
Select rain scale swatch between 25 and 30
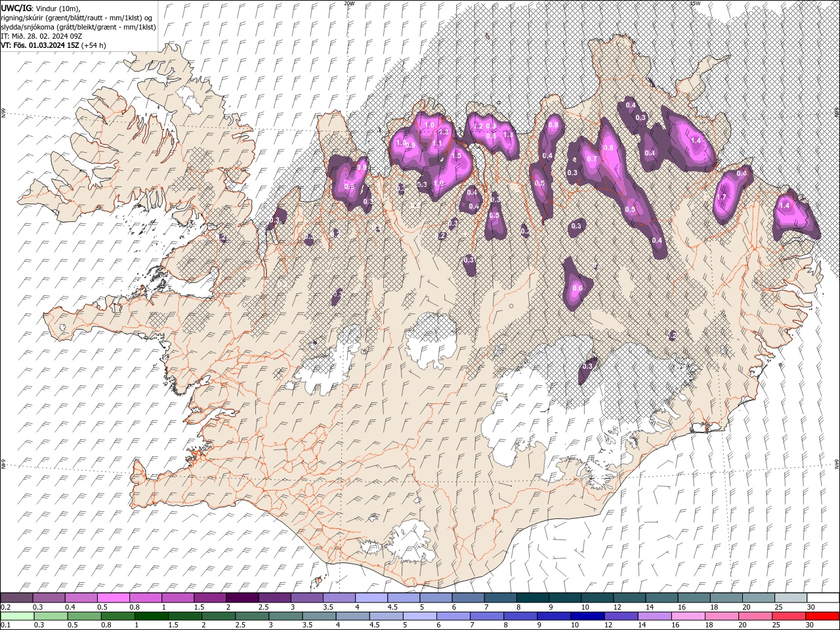coord(789,616)
